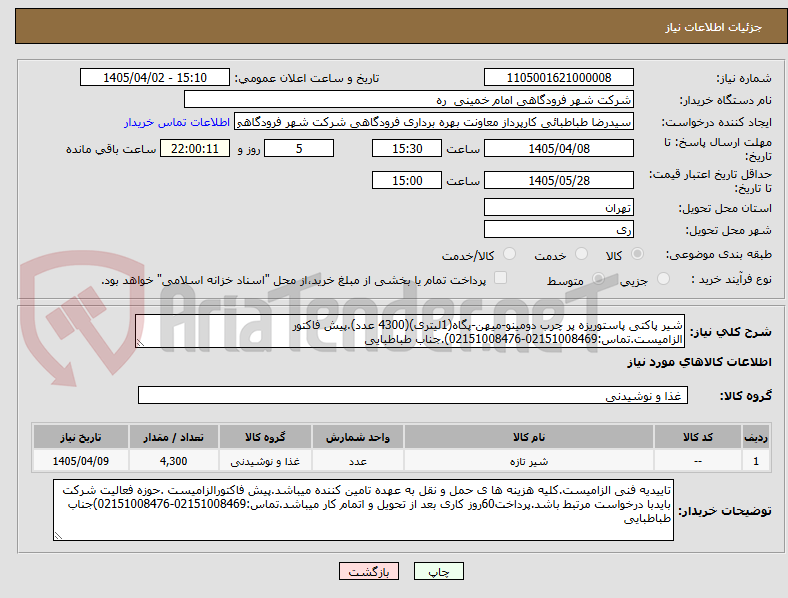Click the need number field 1105001621000008
This screenshot has height=598, width=788.
click(558, 77)
